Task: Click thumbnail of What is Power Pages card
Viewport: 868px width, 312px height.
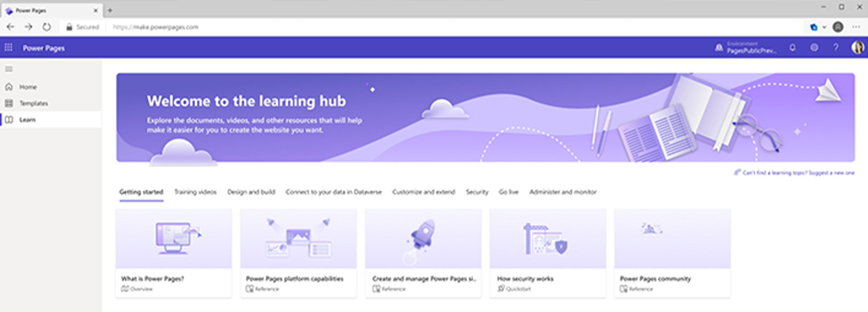Action: (x=174, y=239)
